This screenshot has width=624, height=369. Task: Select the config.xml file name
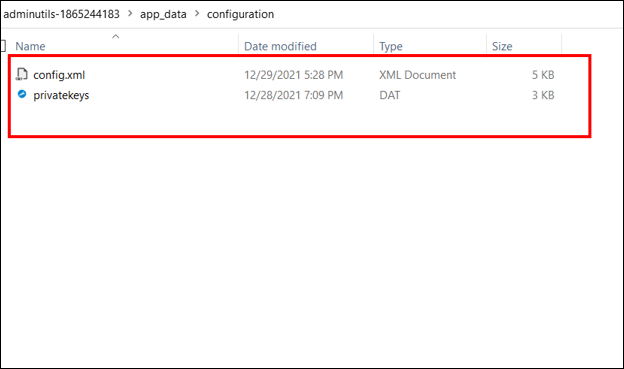59,75
